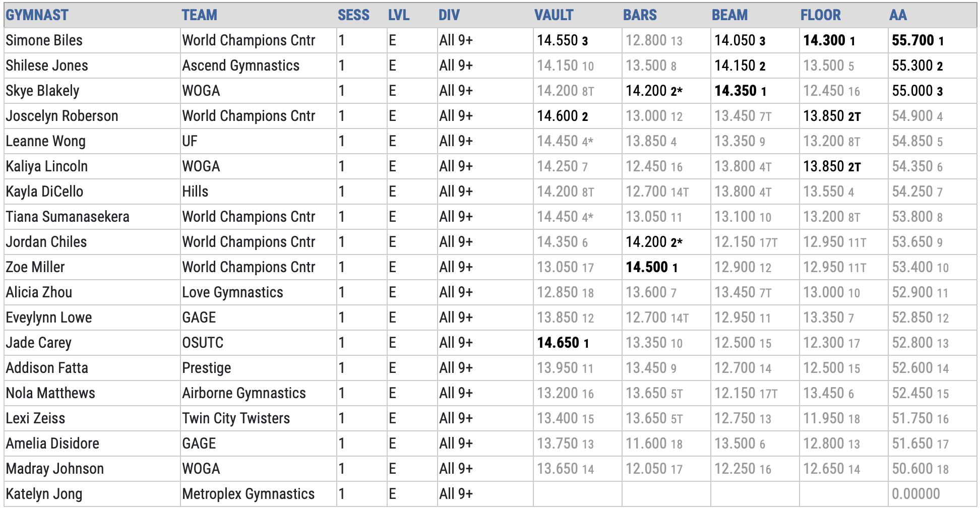The width and height of the screenshot is (980, 509).
Task: Click Jade Carey's vault score 14.650
Action: [x=558, y=343]
